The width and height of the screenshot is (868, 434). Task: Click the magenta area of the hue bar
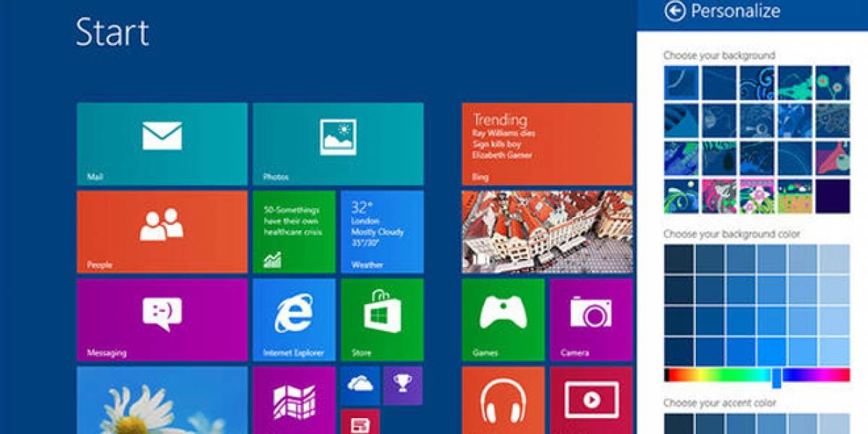[825, 375]
